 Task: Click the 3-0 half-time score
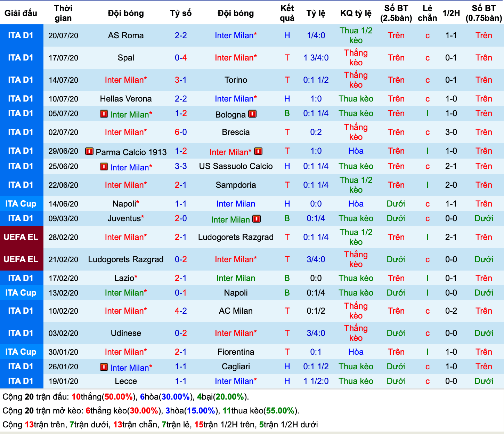[x=451, y=132]
